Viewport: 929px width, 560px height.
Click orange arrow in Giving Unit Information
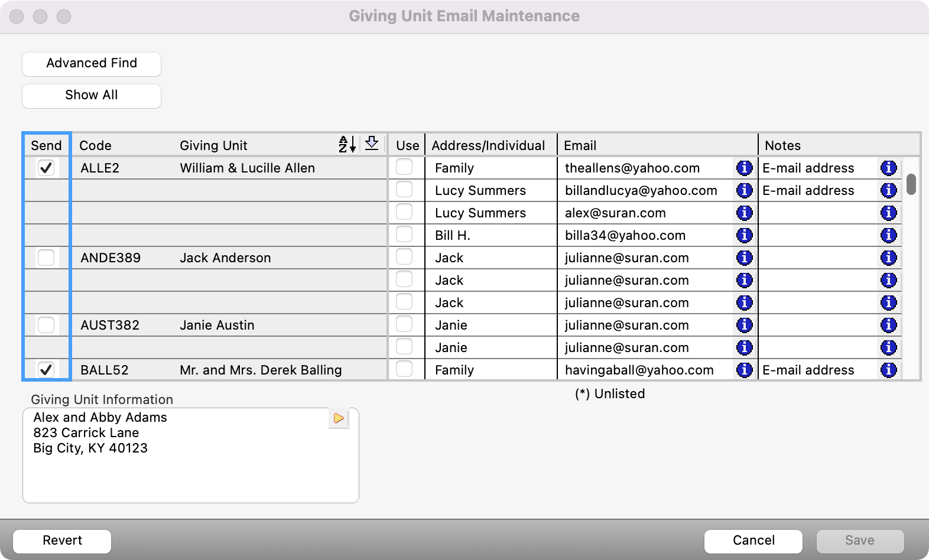(x=339, y=418)
